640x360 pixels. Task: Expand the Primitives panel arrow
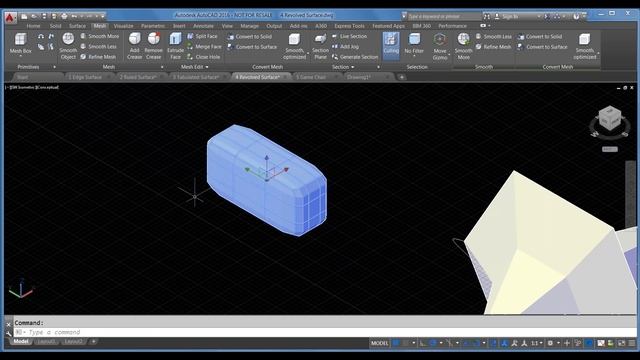54,67
